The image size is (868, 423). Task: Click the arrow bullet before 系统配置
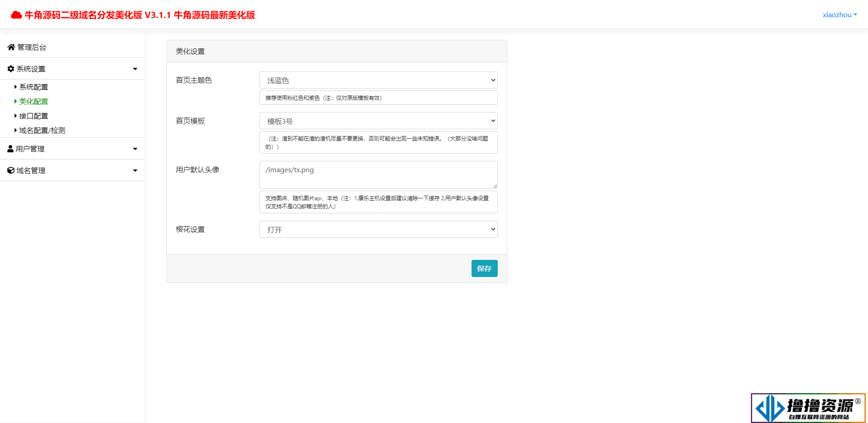tap(15, 87)
